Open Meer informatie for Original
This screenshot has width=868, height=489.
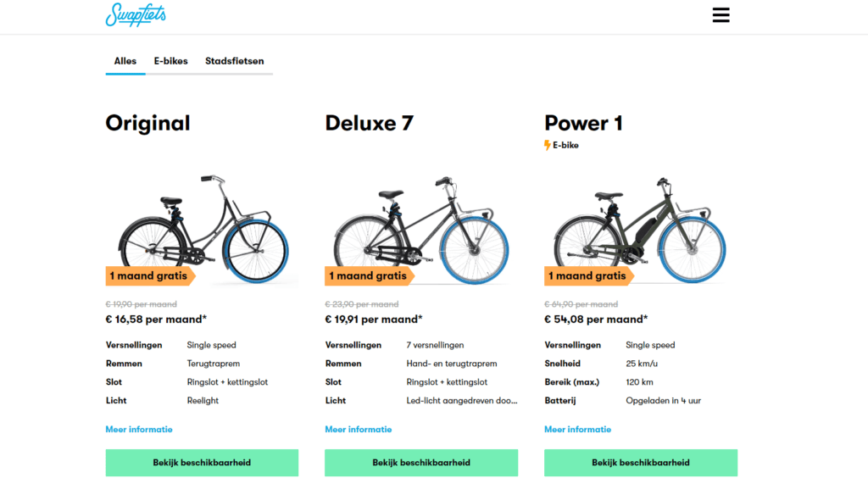pos(139,430)
